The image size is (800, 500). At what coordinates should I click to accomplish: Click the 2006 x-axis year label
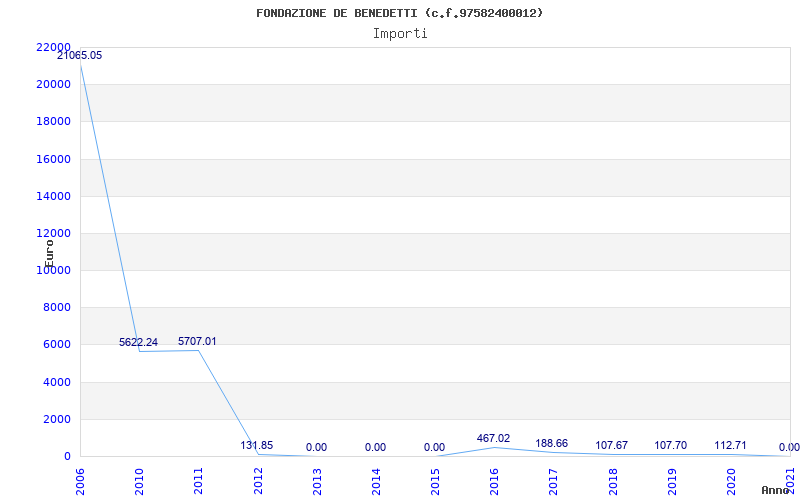pyautogui.click(x=80, y=481)
